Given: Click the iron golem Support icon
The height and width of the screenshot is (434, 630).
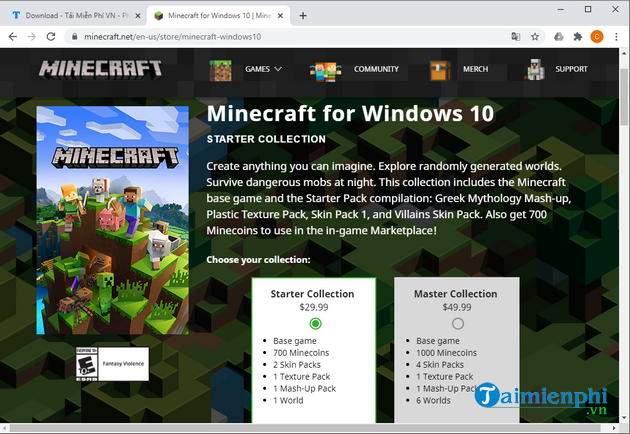Looking at the screenshot, I should click(535, 70).
